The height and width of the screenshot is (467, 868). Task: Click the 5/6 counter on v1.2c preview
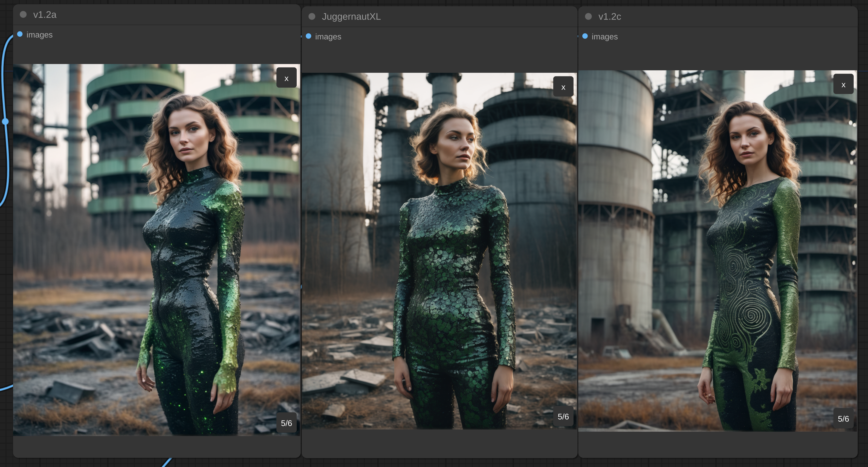point(843,419)
